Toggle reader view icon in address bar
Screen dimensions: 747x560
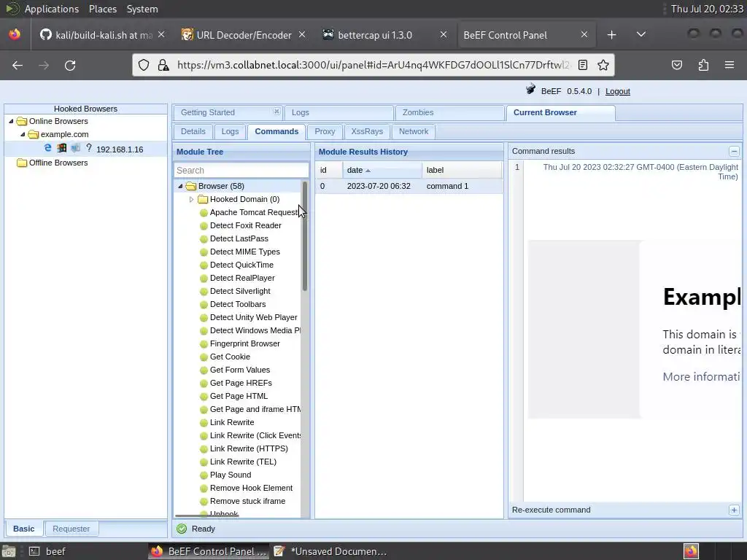pyautogui.click(x=582, y=65)
